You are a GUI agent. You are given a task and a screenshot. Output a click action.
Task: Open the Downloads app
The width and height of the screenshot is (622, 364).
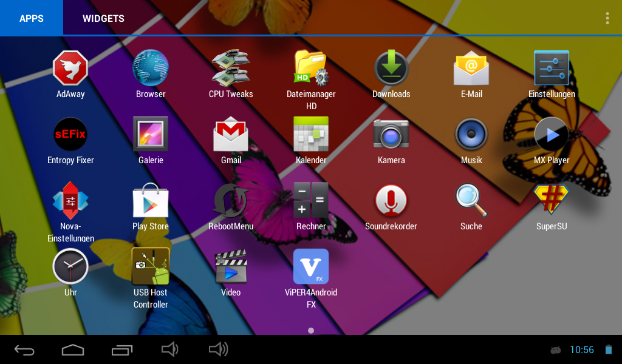coord(391,68)
